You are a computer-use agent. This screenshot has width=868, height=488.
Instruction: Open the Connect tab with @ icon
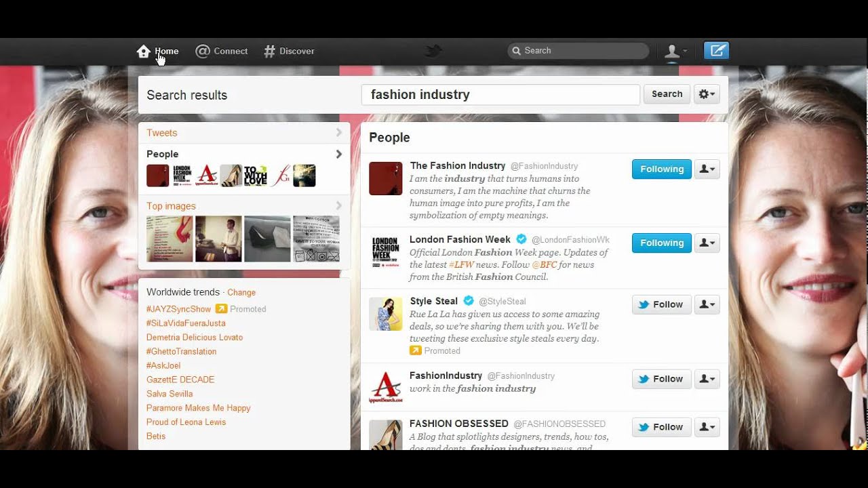point(222,51)
